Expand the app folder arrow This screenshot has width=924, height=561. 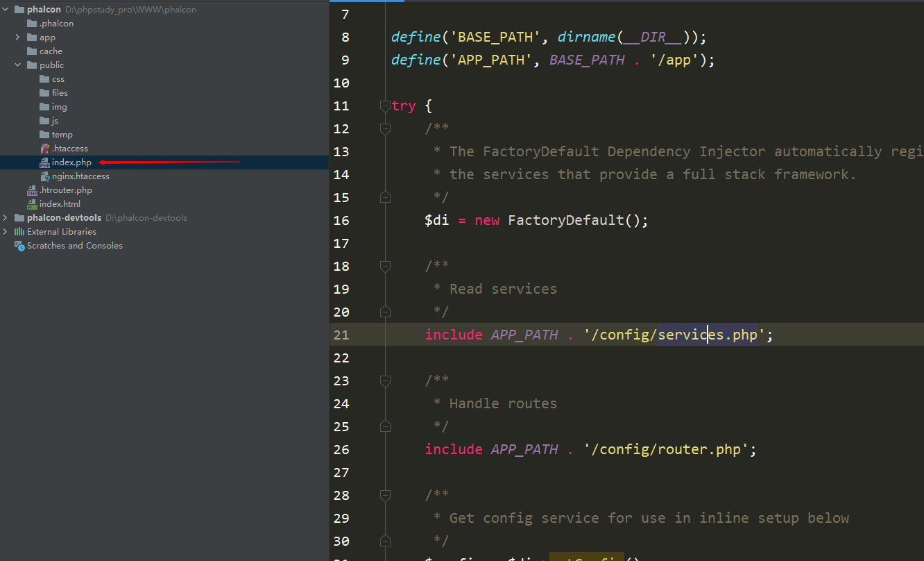tap(18, 37)
